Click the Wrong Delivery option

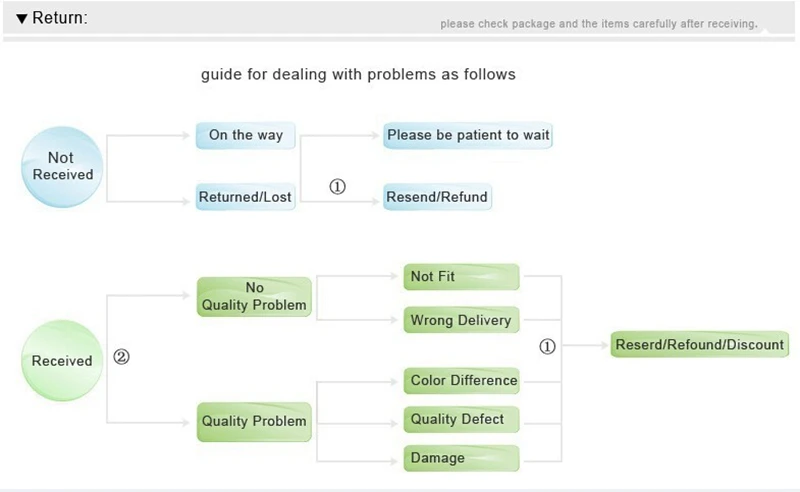pyautogui.click(x=461, y=321)
